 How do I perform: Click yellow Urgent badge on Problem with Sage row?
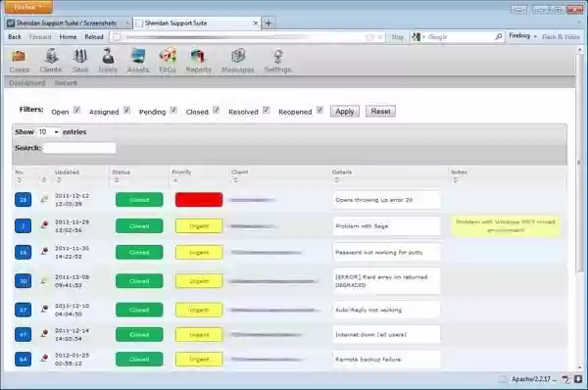pyautogui.click(x=199, y=226)
